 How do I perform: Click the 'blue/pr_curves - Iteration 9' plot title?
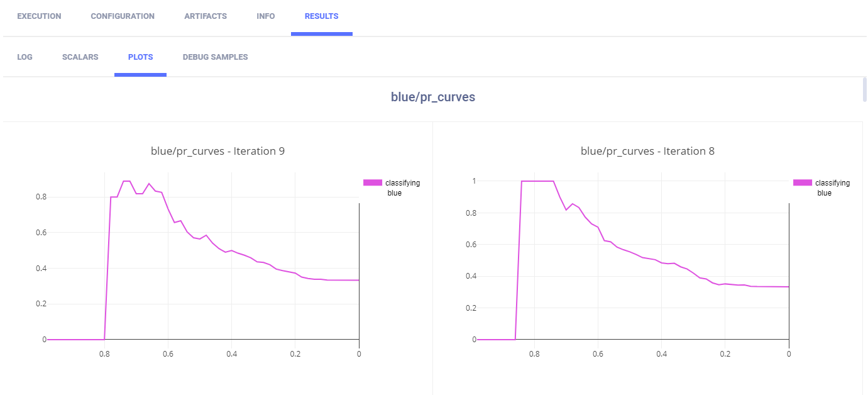tap(217, 151)
